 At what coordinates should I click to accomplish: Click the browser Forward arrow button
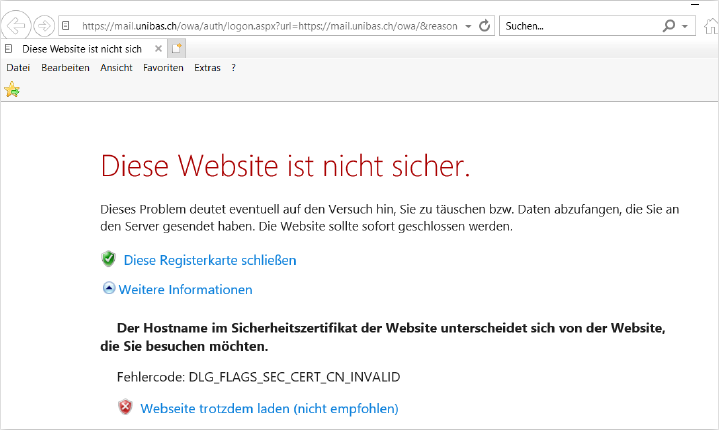coord(44,25)
